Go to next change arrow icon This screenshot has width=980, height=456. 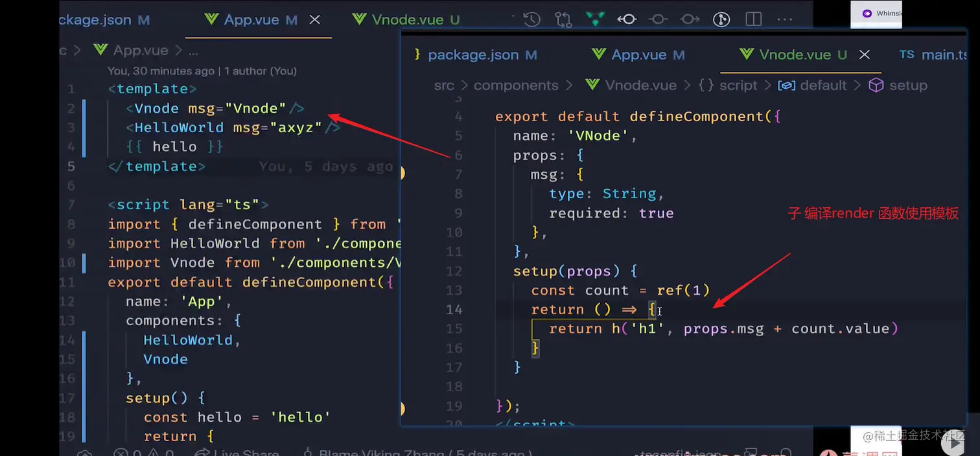coord(690,19)
